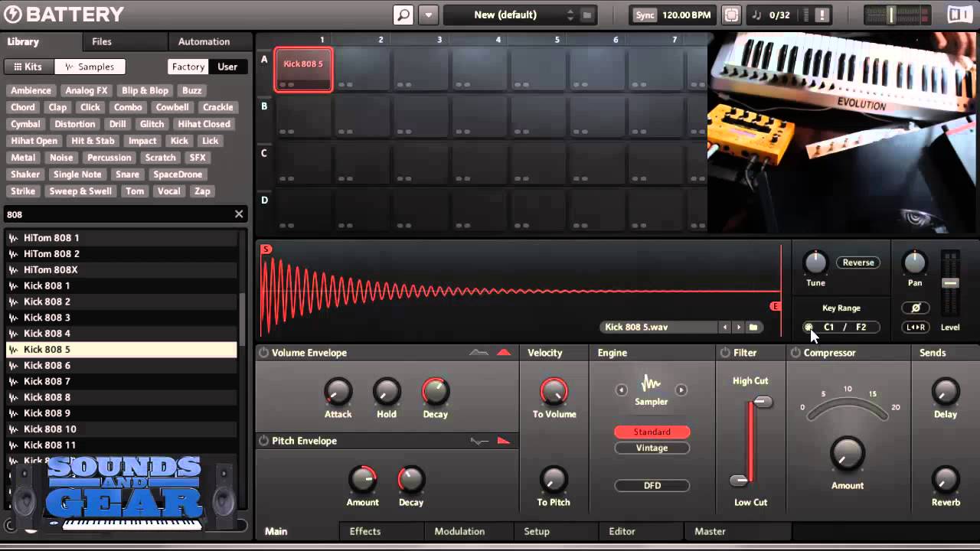Open the dropdown arrow next to search icon

point(428,15)
